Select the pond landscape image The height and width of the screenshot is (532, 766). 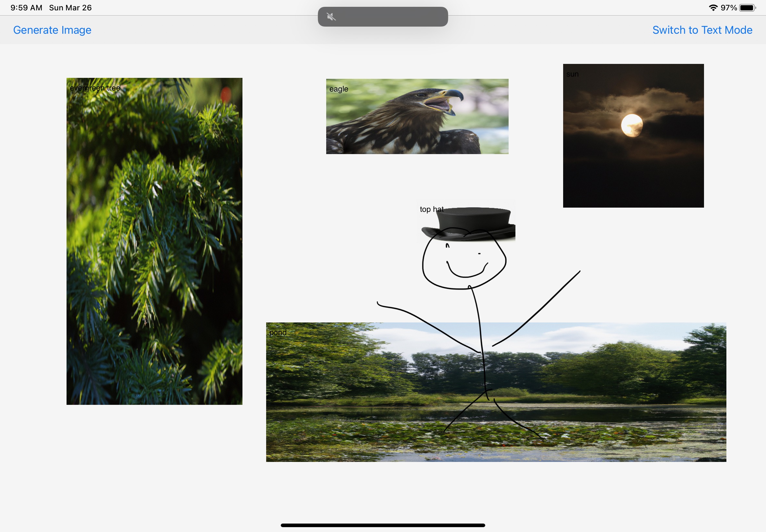click(x=496, y=392)
